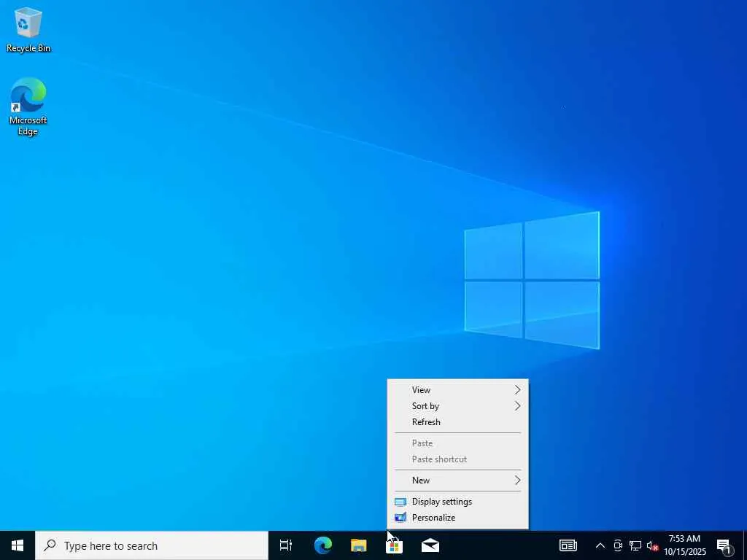Click the taskbar clock showing 7:53 AM
The width and height of the screenshot is (747, 560).
pos(684,545)
